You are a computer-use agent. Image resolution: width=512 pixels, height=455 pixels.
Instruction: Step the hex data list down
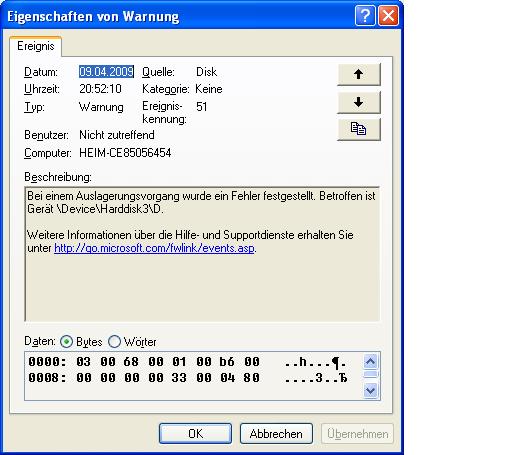point(371,390)
